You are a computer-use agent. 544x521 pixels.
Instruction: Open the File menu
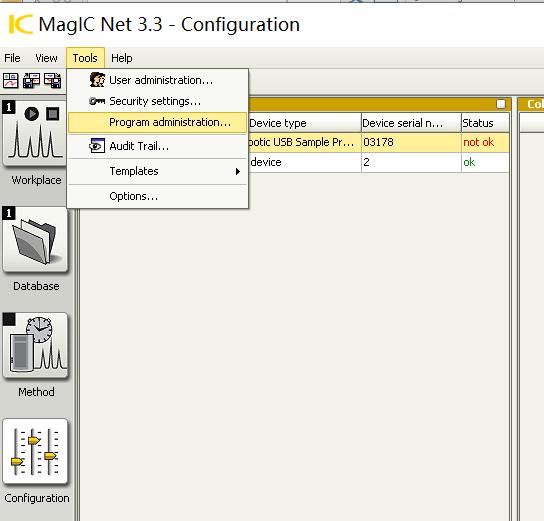(x=12, y=58)
